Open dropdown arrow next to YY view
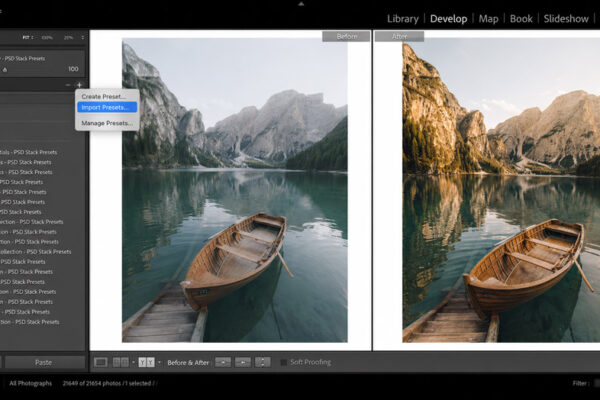The image size is (600, 400). click(x=159, y=362)
